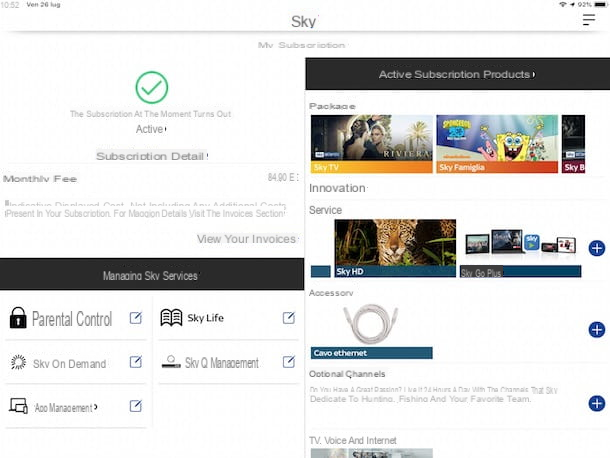Open Parental Control edit icon
This screenshot has height=458, width=610.
135,318
